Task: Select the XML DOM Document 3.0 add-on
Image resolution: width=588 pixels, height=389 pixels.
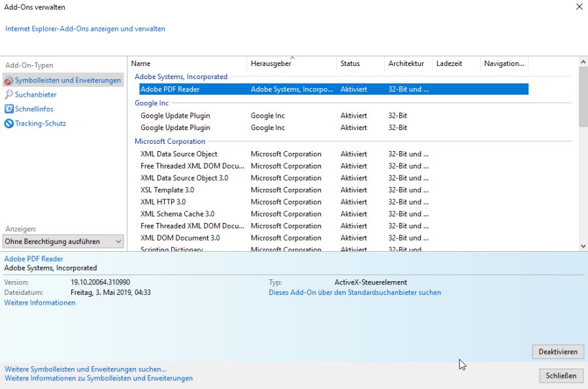Action: tap(334, 238)
